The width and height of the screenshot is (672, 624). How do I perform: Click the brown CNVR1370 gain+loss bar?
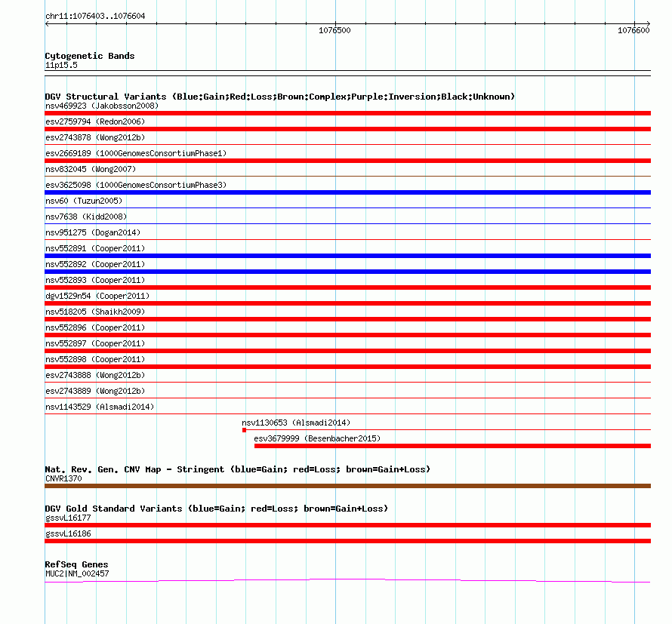point(347,486)
